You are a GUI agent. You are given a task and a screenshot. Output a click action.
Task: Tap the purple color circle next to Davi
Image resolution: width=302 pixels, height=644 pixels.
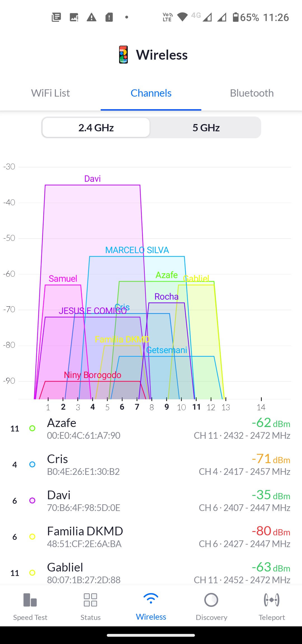(x=32, y=501)
